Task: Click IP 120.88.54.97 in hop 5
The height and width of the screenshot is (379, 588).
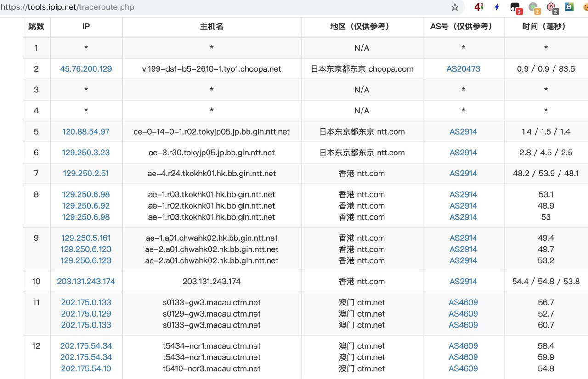Action: point(86,132)
